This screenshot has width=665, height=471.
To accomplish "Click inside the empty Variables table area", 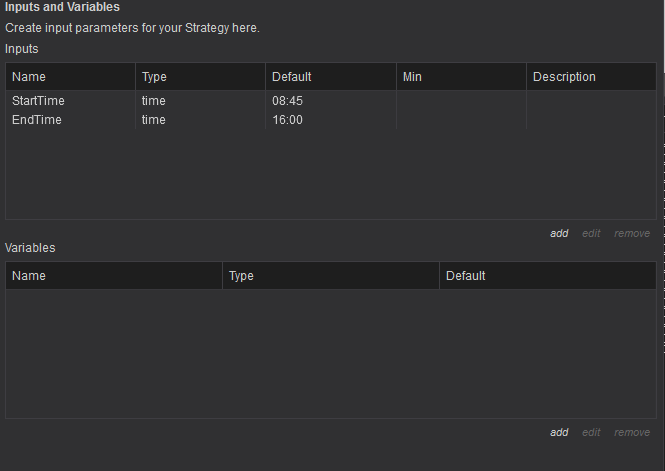I will (x=330, y=353).
